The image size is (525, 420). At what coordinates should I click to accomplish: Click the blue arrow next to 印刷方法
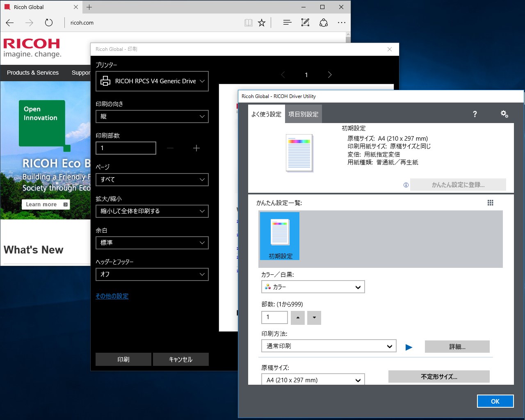tap(409, 347)
